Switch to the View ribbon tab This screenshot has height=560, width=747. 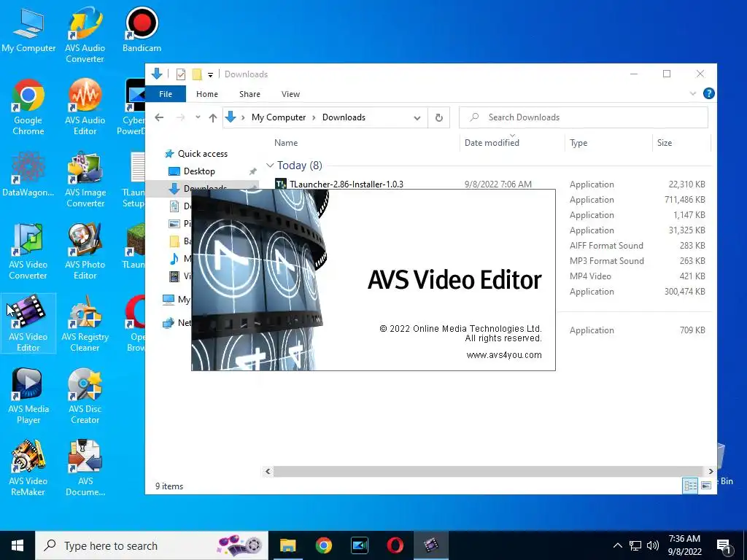coord(290,94)
